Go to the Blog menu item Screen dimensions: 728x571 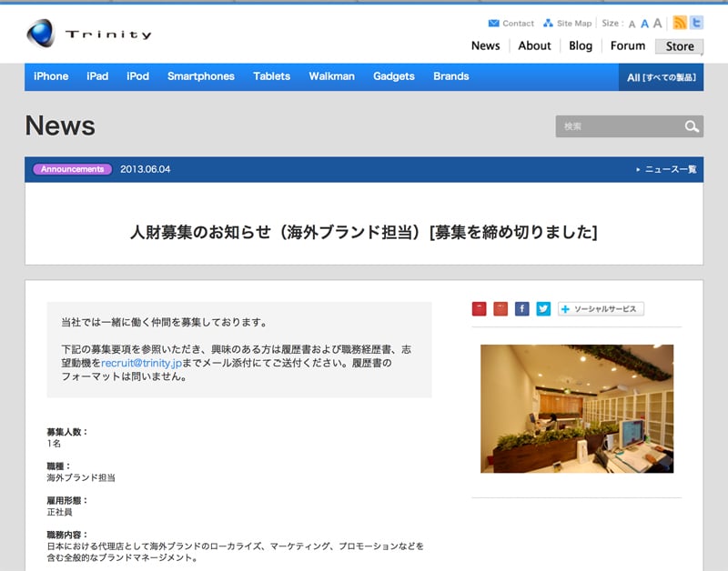click(581, 45)
